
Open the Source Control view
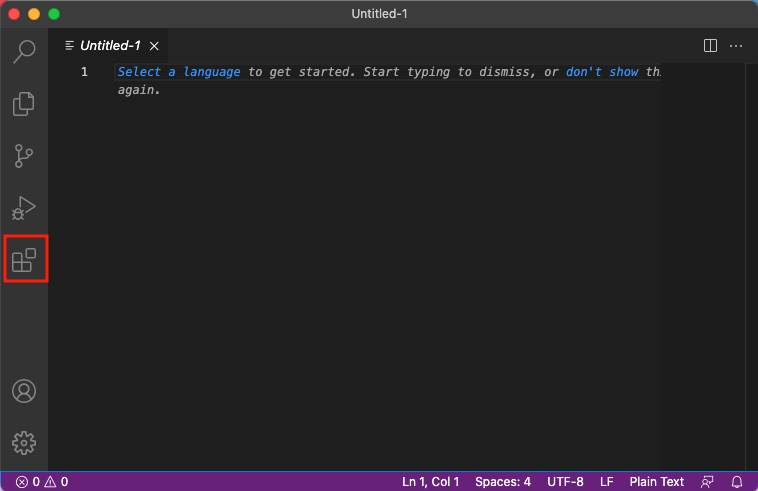tap(24, 156)
